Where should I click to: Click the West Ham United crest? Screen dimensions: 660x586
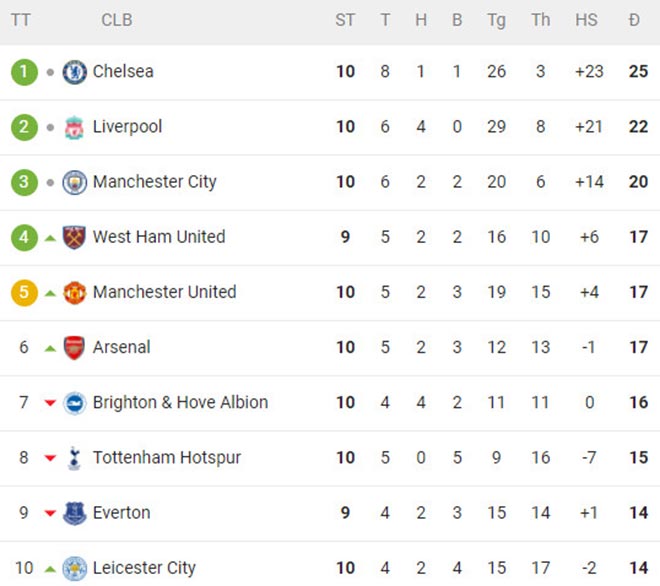pyautogui.click(x=75, y=237)
